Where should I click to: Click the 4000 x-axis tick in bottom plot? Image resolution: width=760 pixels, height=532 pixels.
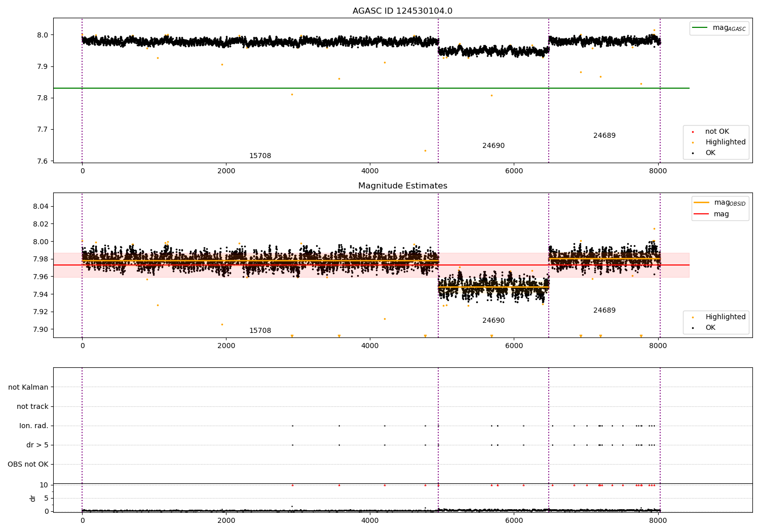pyautogui.click(x=370, y=520)
